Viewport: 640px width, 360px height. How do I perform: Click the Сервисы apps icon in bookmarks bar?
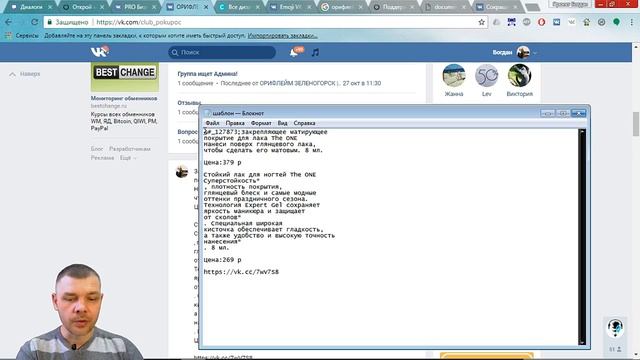pyautogui.click(x=8, y=36)
